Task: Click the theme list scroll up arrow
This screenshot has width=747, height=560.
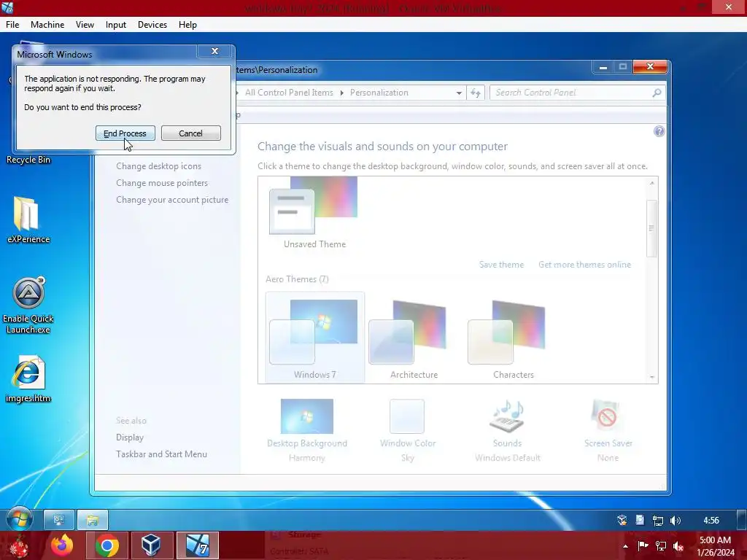Action: pyautogui.click(x=651, y=183)
